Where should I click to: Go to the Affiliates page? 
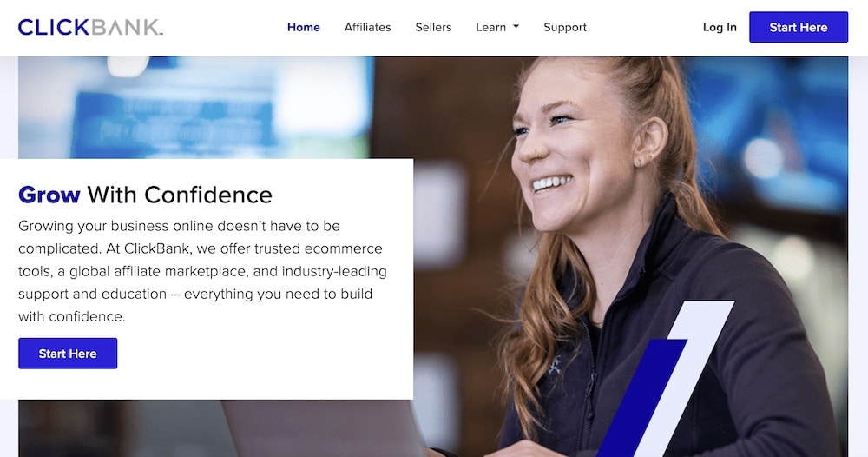367,27
